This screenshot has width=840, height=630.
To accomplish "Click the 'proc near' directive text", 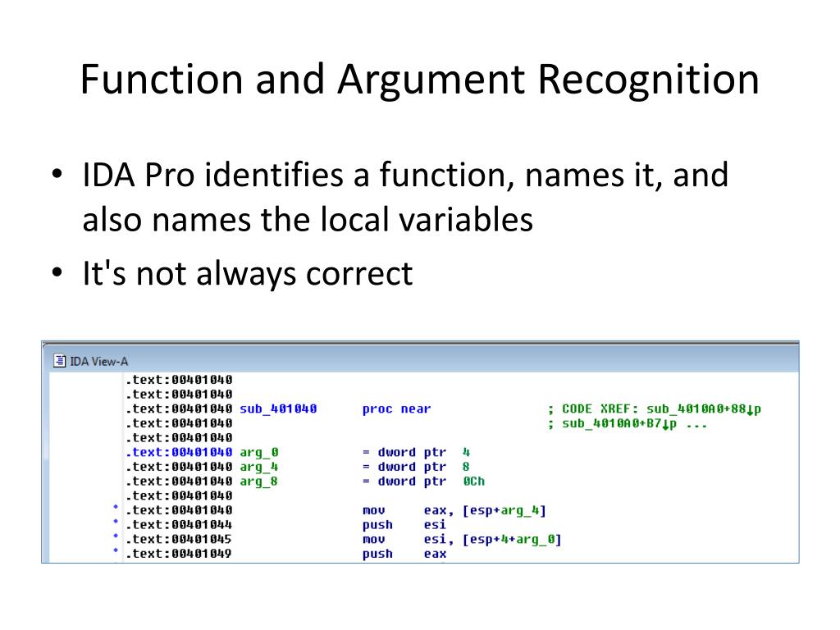I will (x=396, y=409).
